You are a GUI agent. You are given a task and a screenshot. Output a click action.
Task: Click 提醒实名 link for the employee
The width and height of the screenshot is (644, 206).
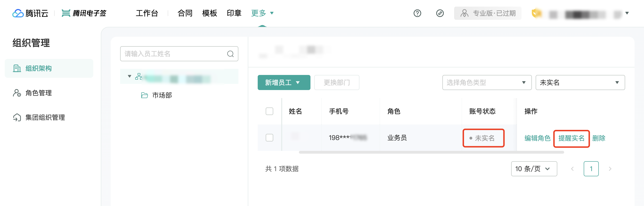point(571,138)
